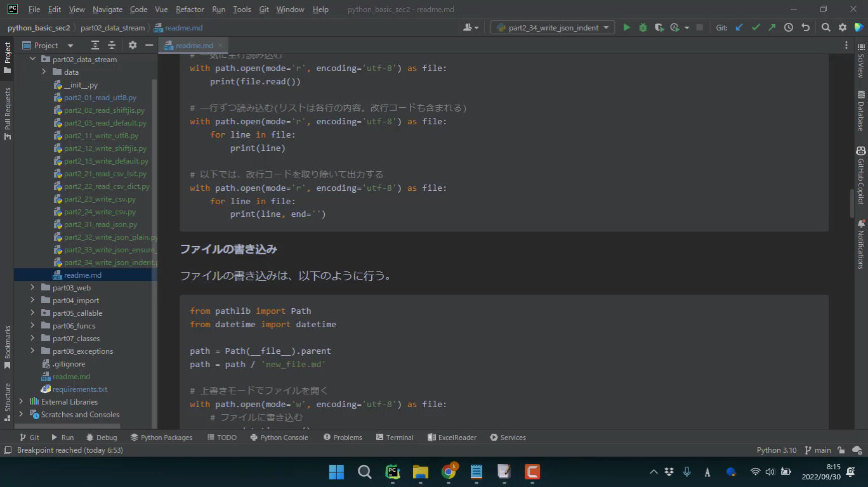Click the Git update project arrow
868x487 pixels.
(739, 27)
